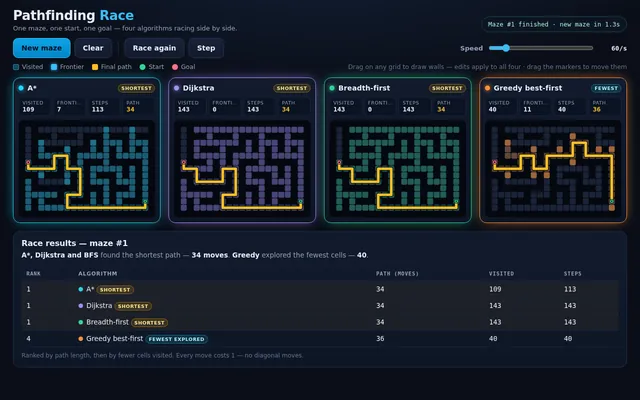Image resolution: width=640 pixels, height=400 pixels.
Task: Click the 60/s speed readout
Action: [619, 48]
